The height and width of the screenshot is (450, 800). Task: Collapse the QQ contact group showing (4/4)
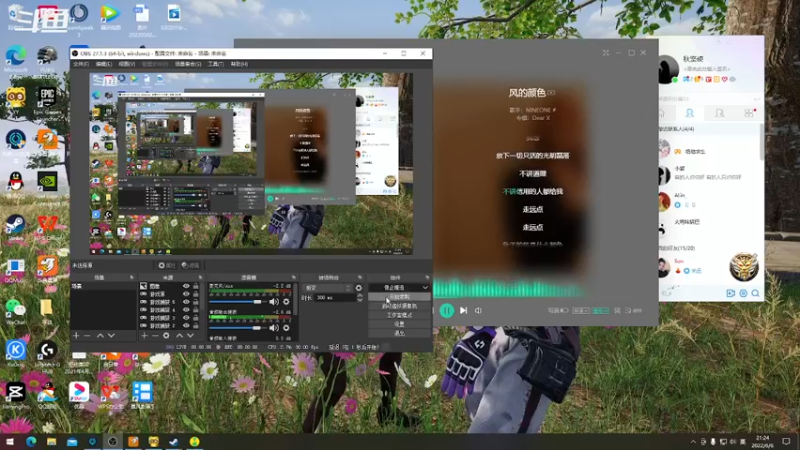677,129
